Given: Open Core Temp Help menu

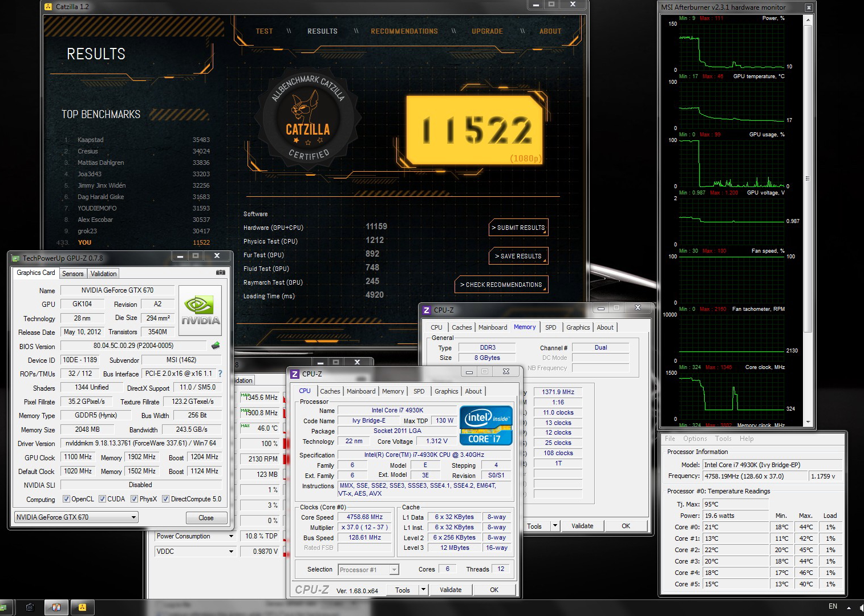Looking at the screenshot, I should click(747, 439).
